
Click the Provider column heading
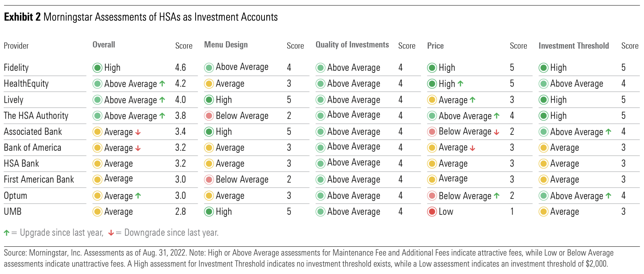click(16, 46)
